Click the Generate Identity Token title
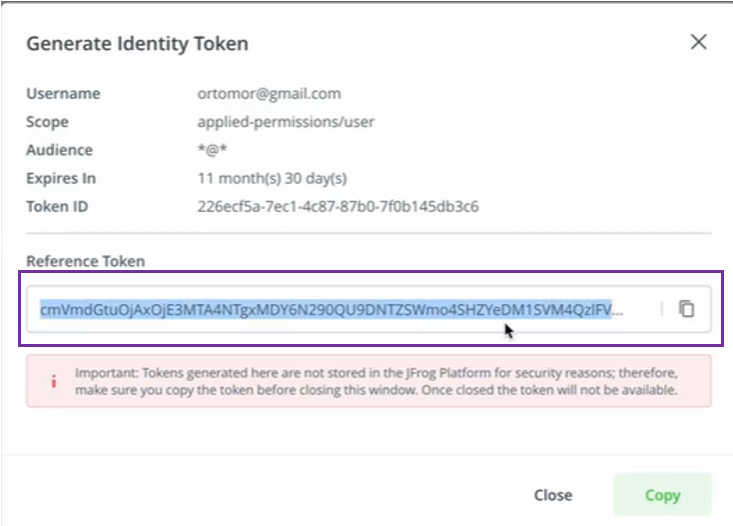This screenshot has width=733, height=526. [137, 44]
